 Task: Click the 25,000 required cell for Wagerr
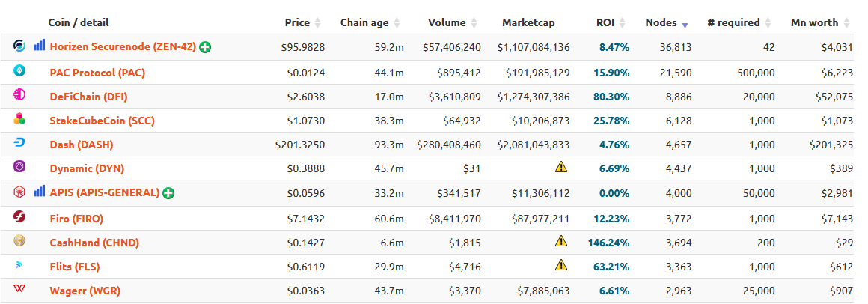[759, 291]
